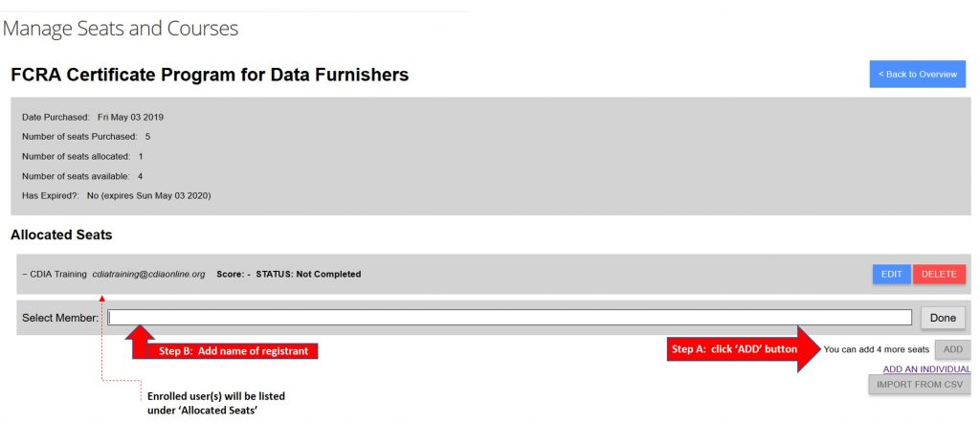This screenshot has height=424, width=980.
Task: Select the Date Purchased line
Action: (x=93, y=117)
